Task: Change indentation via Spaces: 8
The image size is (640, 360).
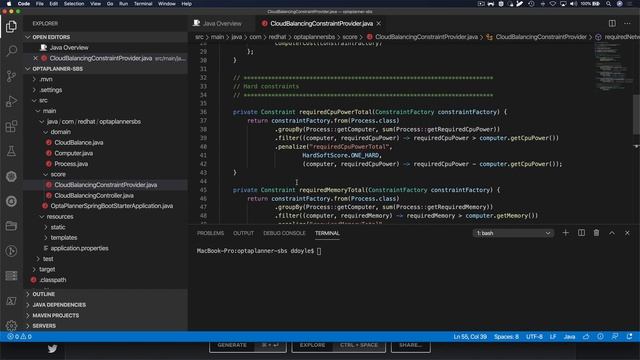Action: click(x=506, y=337)
